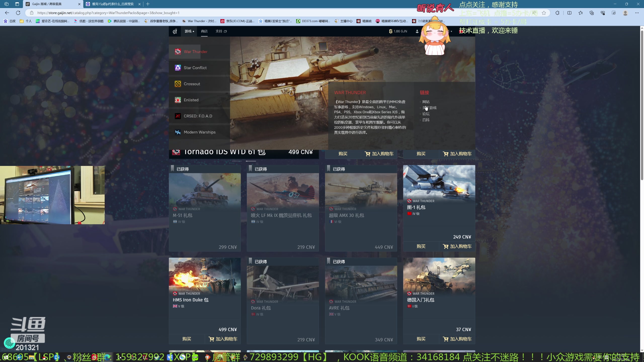Image resolution: width=644 pixels, height=362 pixels.
Task: Click the Crossout game icon
Action: pos(178,84)
